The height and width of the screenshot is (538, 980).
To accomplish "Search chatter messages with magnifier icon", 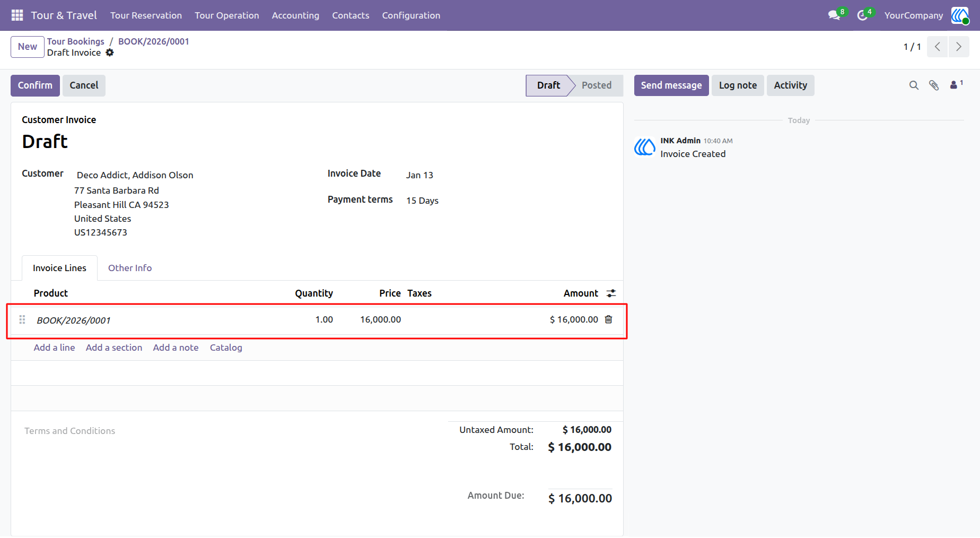I will (x=914, y=85).
